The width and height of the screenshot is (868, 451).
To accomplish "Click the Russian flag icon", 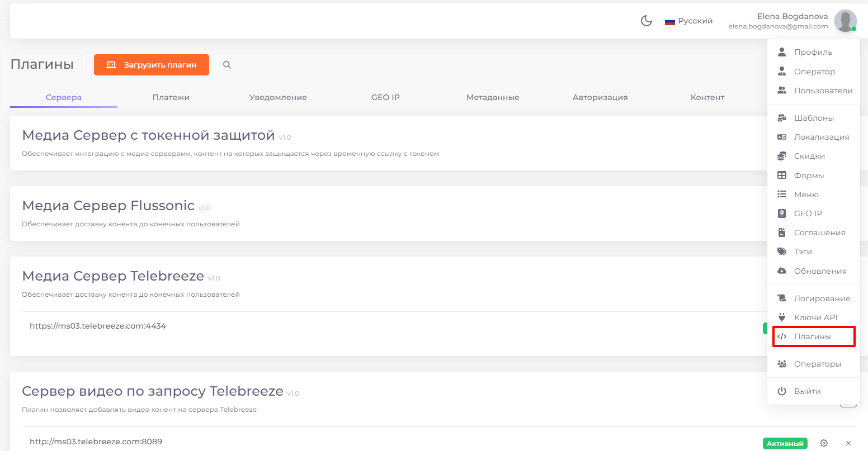I will pos(670,21).
